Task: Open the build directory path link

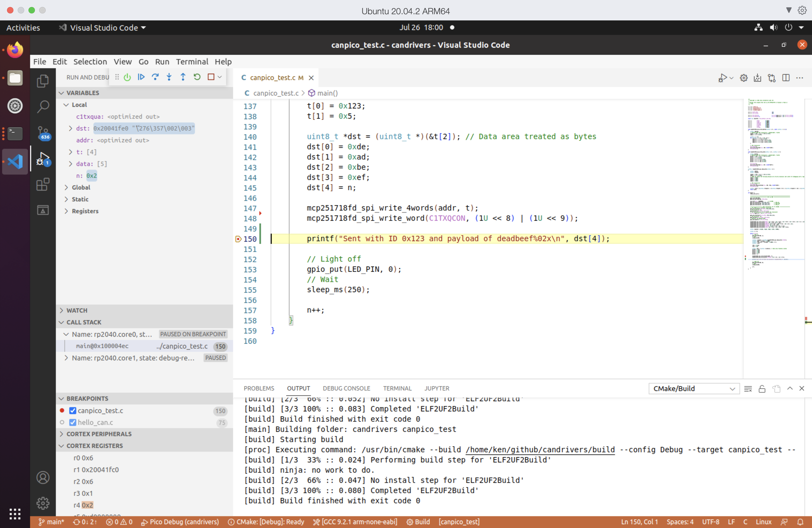Action: pos(540,450)
